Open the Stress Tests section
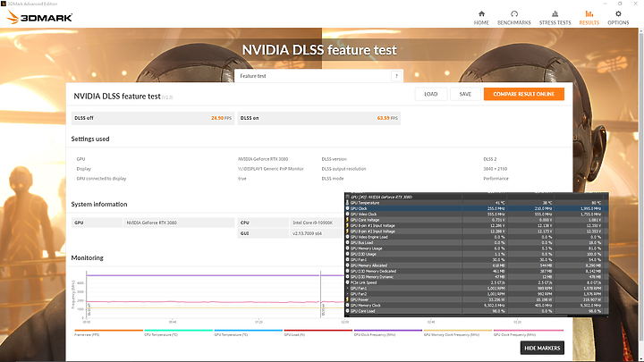 555,18
